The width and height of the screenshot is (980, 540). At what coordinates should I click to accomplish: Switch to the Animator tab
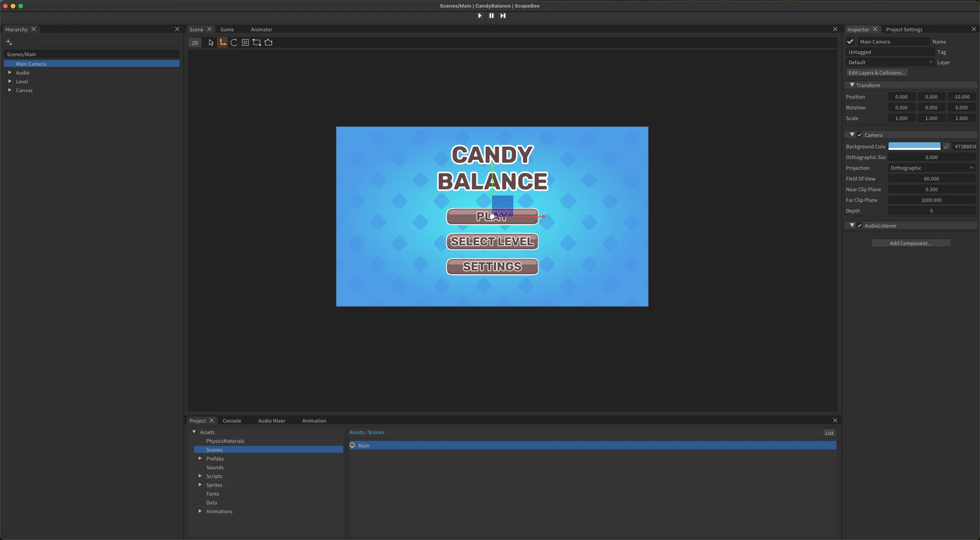[x=262, y=29]
